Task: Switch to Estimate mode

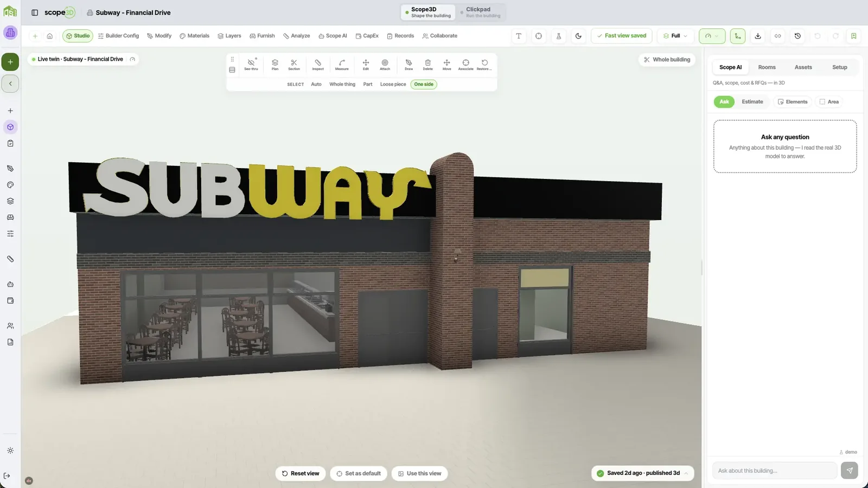Action: (752, 102)
